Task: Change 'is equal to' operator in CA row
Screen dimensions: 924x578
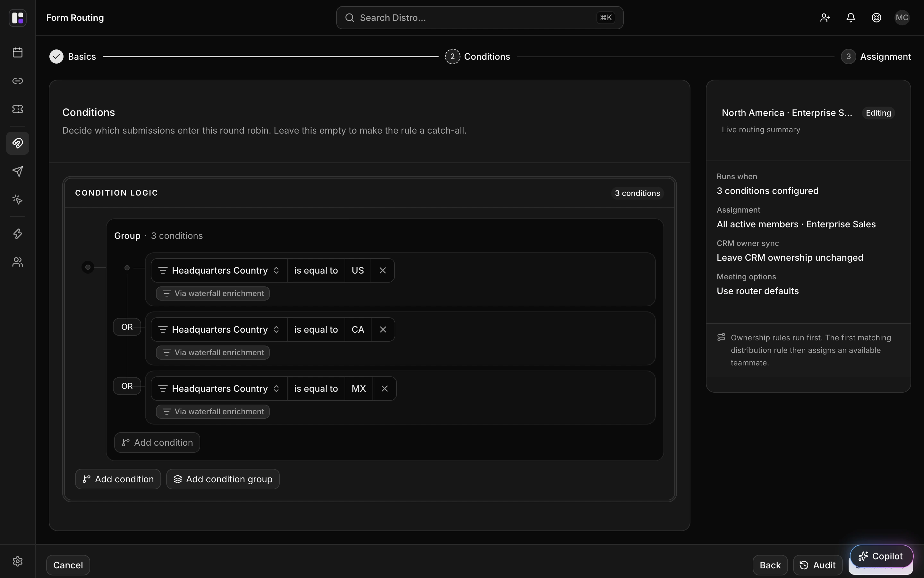Action: (316, 329)
